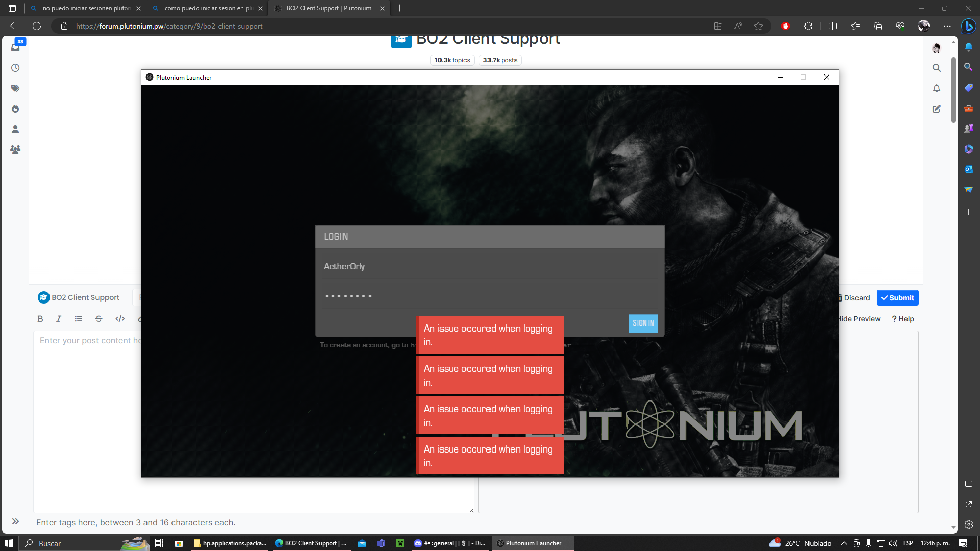Click Hide Preview in the composer

pos(860,319)
